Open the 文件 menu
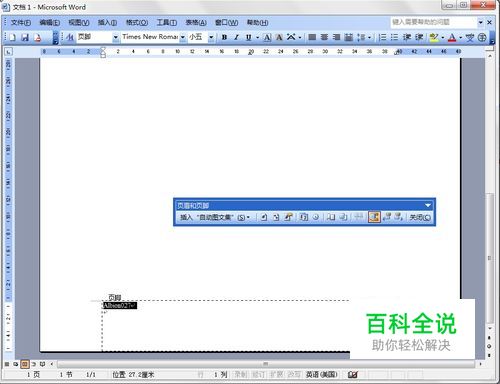Viewport: 500px width, 384px height. coord(21,23)
